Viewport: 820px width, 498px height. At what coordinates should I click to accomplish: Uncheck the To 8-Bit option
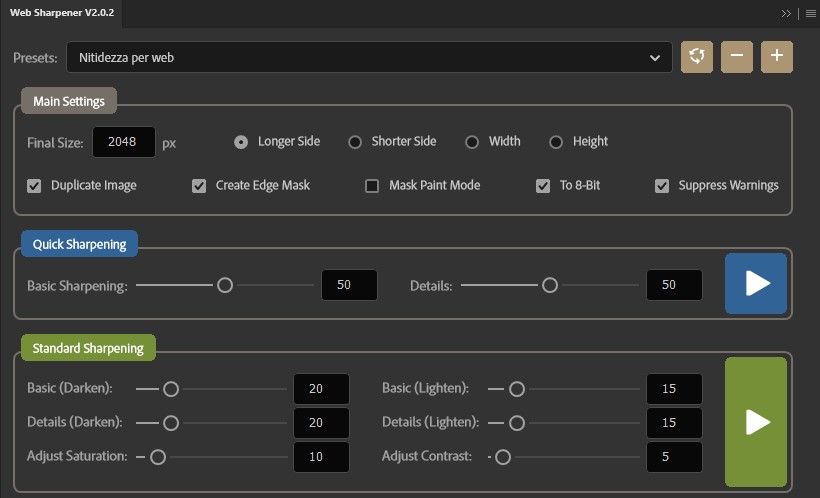543,185
